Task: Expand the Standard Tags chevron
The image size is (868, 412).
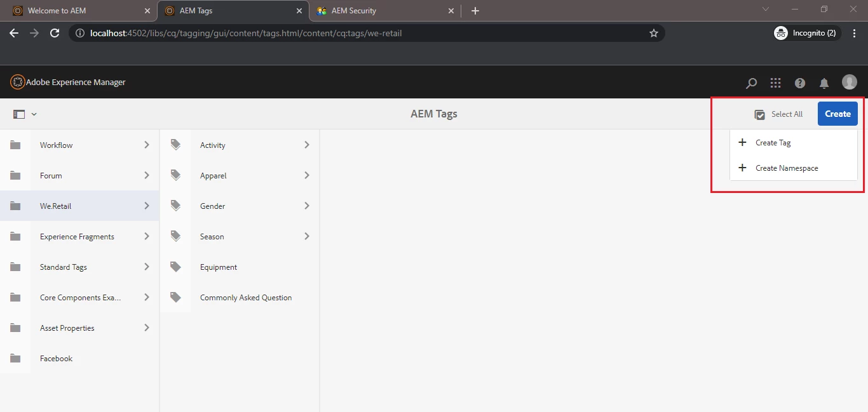Action: tap(147, 267)
